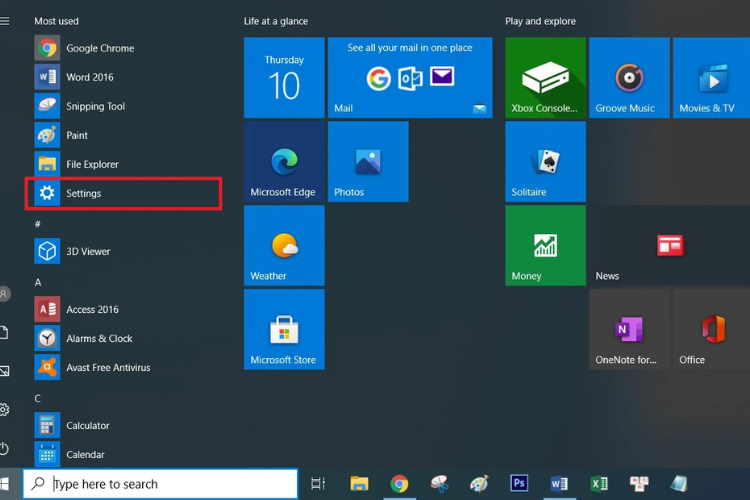Open File Explorer from taskbar
Image resolution: width=750 pixels, height=500 pixels.
pyautogui.click(x=359, y=484)
